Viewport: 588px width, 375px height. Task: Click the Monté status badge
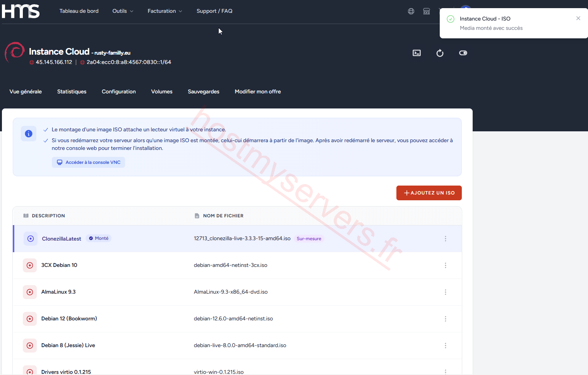[x=99, y=238]
